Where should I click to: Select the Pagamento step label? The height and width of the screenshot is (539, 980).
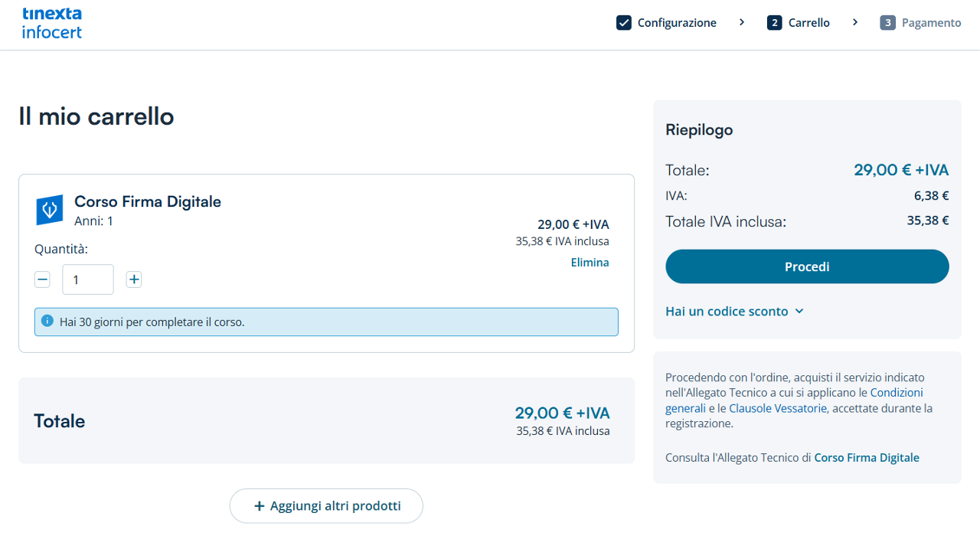click(931, 23)
